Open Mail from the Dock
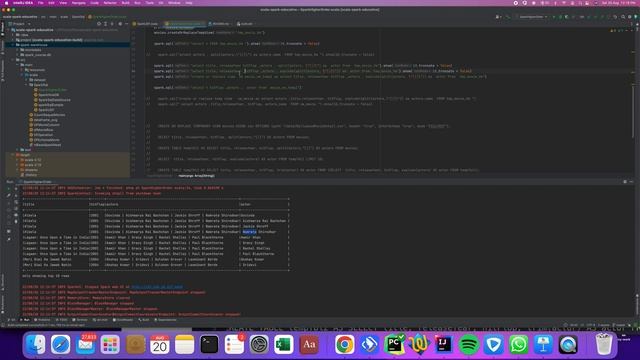 (x=85, y=344)
